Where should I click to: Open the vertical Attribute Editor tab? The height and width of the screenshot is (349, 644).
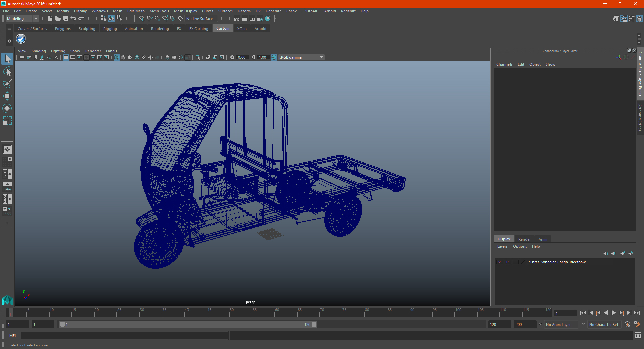(640, 117)
